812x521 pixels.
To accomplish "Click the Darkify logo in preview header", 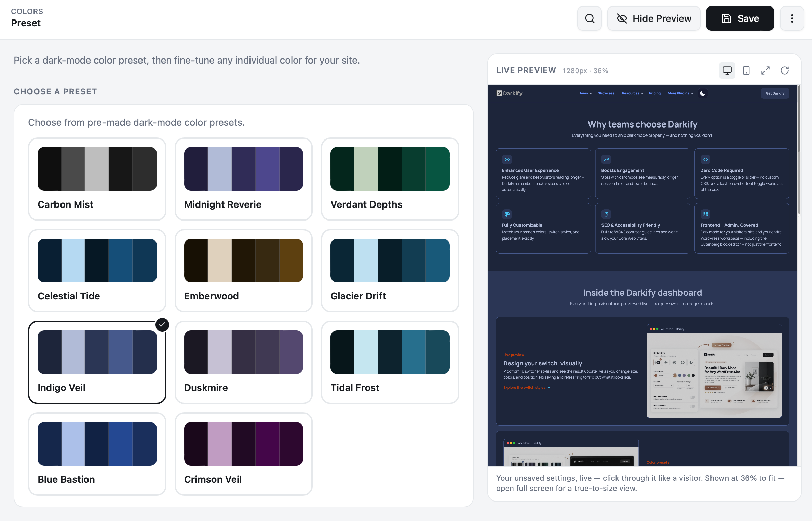I will tap(509, 93).
